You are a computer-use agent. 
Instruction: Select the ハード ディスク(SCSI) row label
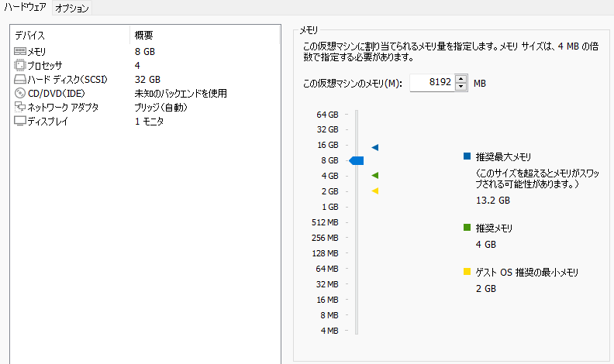[x=67, y=79]
